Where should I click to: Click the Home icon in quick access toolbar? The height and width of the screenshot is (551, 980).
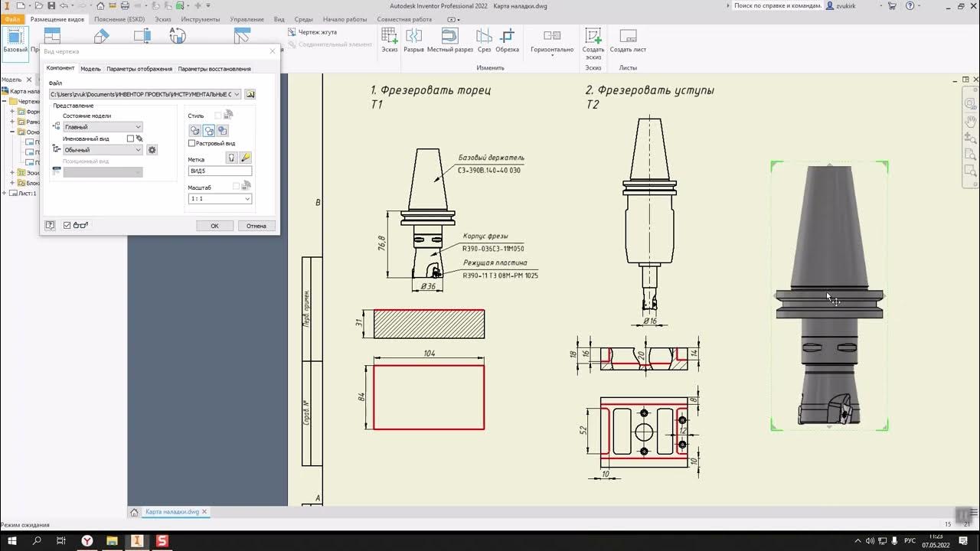point(101,6)
